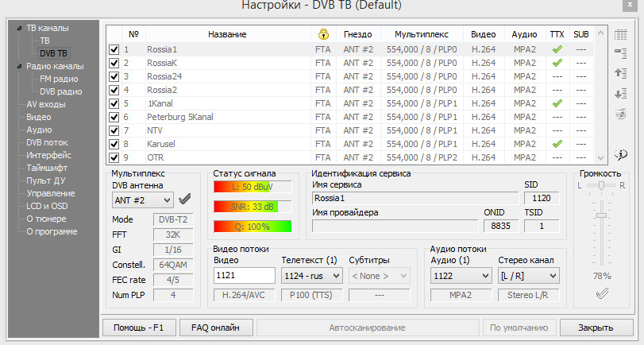Click the double-check icon below volume percentage

[603, 293]
